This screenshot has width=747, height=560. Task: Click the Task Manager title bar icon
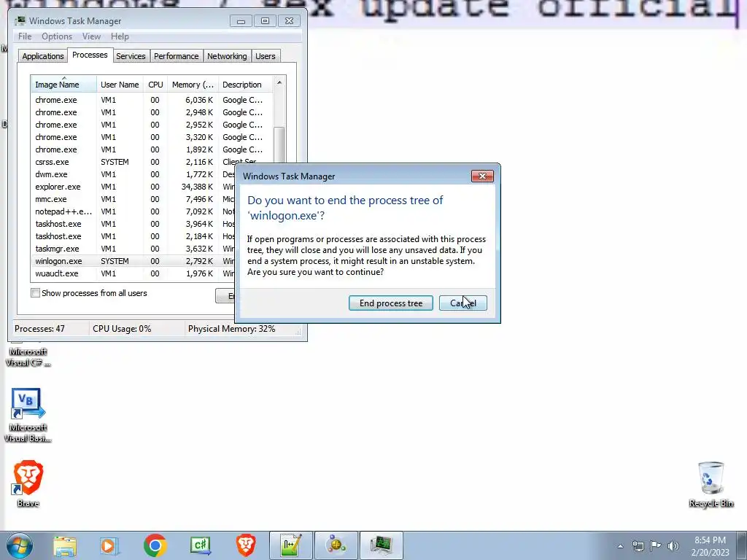pyautogui.click(x=20, y=21)
